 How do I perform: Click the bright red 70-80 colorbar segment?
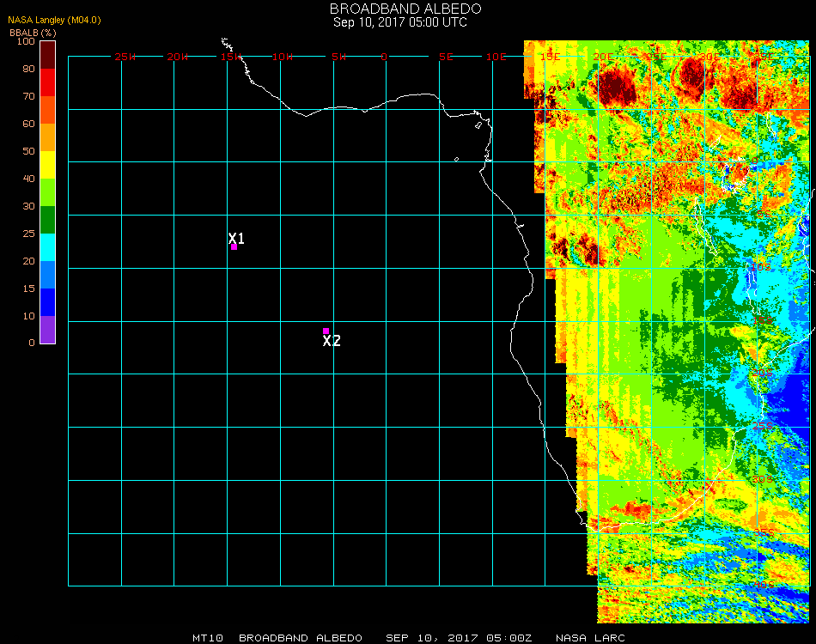[48, 82]
